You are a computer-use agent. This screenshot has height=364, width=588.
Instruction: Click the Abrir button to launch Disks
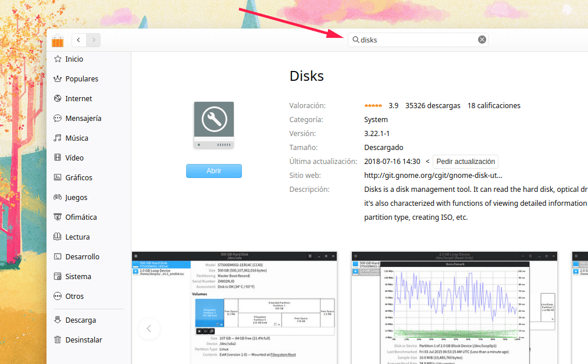(214, 170)
